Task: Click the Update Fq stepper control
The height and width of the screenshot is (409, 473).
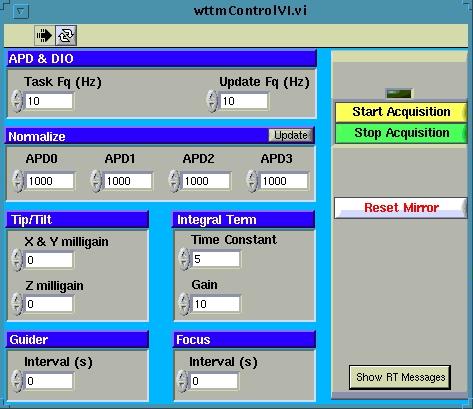Action: [x=212, y=101]
